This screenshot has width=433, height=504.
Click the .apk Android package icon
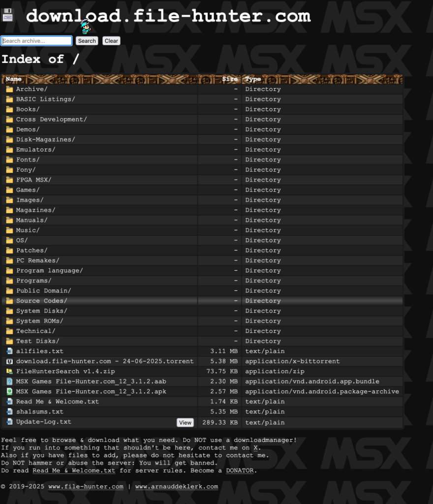click(9, 392)
